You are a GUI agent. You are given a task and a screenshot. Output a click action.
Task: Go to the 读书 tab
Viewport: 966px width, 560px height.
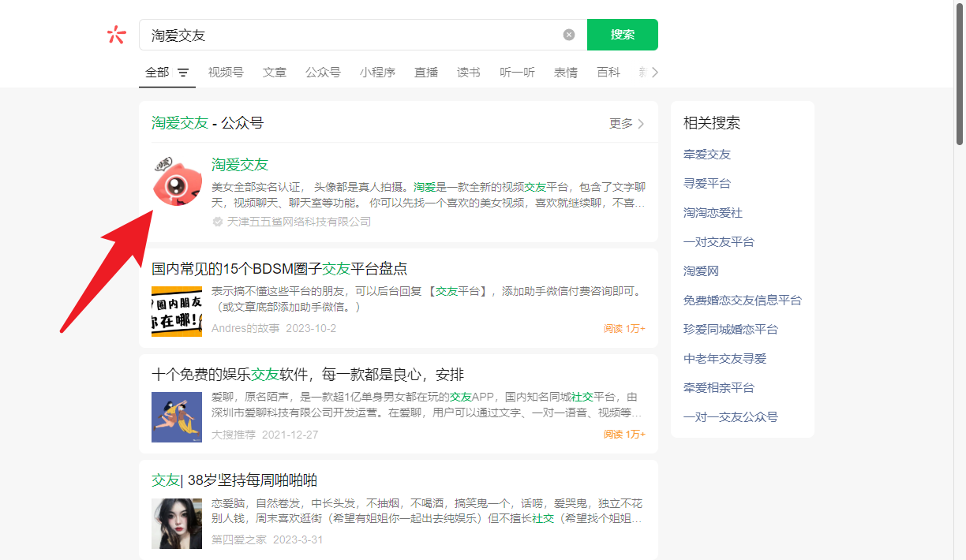click(x=469, y=72)
